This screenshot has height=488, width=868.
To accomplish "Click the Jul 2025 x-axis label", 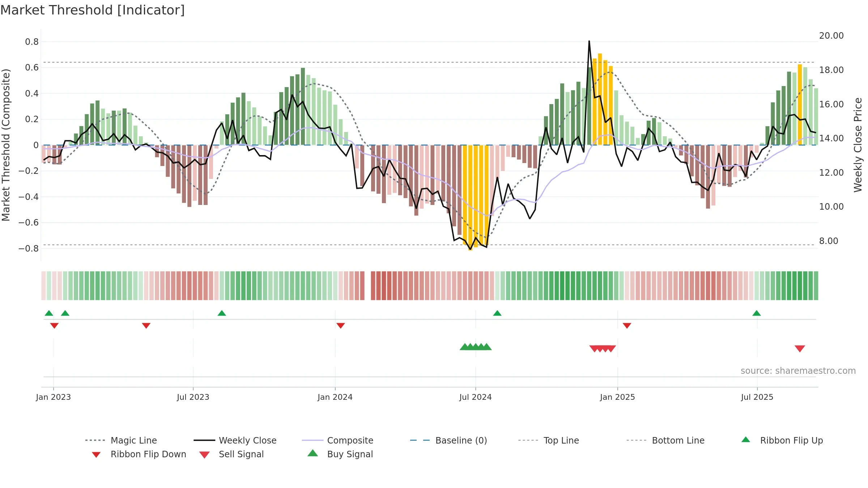I will [757, 397].
